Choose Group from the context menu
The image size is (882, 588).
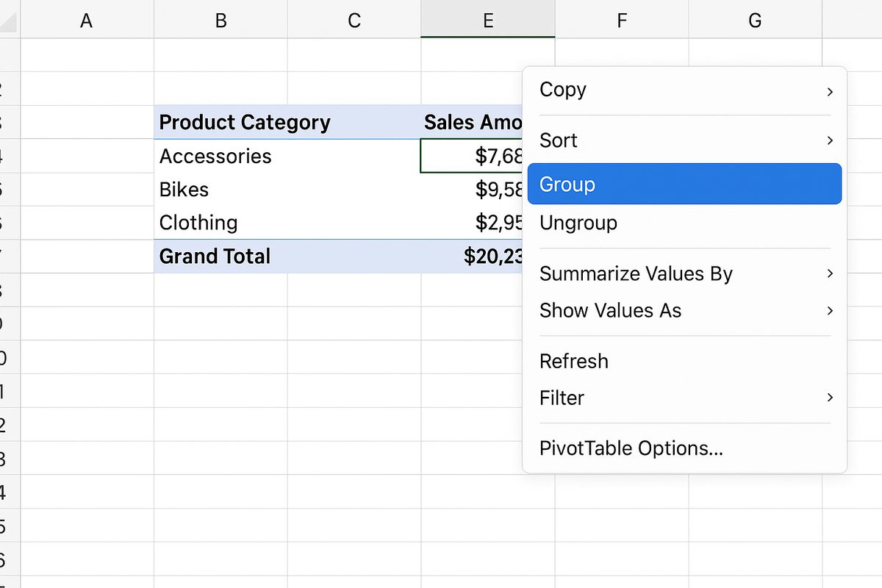pos(684,184)
